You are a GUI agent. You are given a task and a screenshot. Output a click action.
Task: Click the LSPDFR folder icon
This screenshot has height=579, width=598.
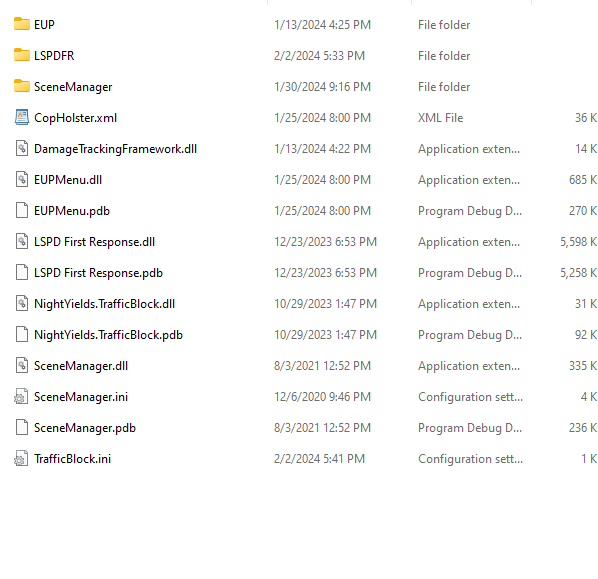click(22, 55)
